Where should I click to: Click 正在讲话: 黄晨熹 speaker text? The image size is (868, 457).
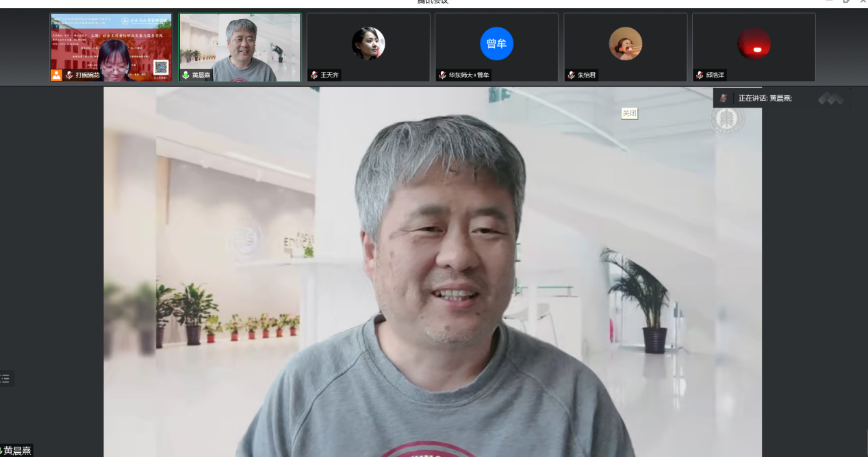coord(765,99)
